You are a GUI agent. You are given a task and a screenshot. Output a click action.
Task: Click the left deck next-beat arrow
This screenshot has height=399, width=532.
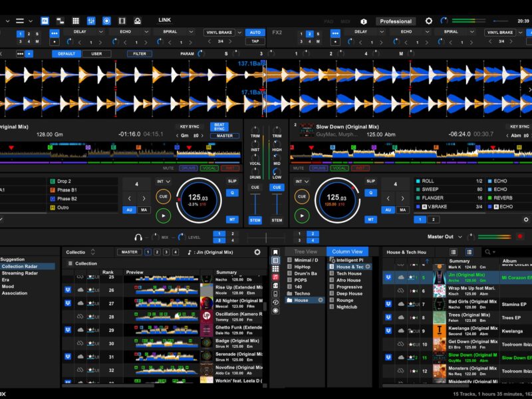click(x=145, y=198)
